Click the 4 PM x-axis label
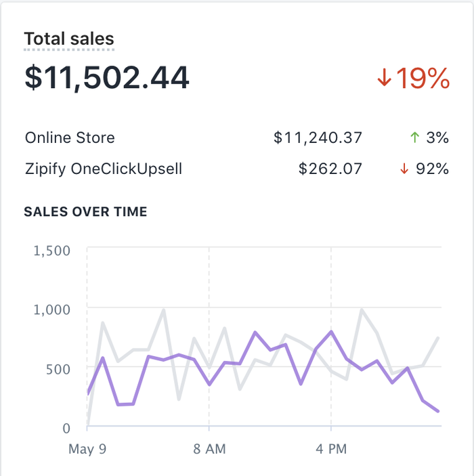 coord(330,448)
